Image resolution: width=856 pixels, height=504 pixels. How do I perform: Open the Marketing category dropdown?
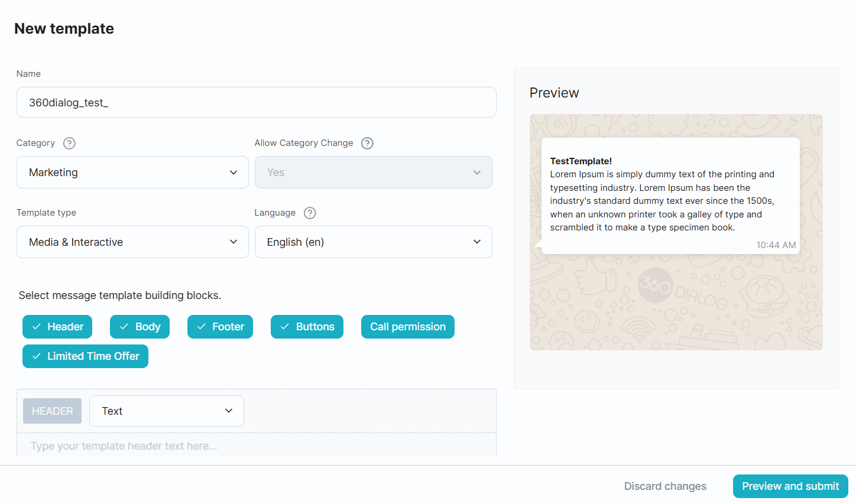132,173
